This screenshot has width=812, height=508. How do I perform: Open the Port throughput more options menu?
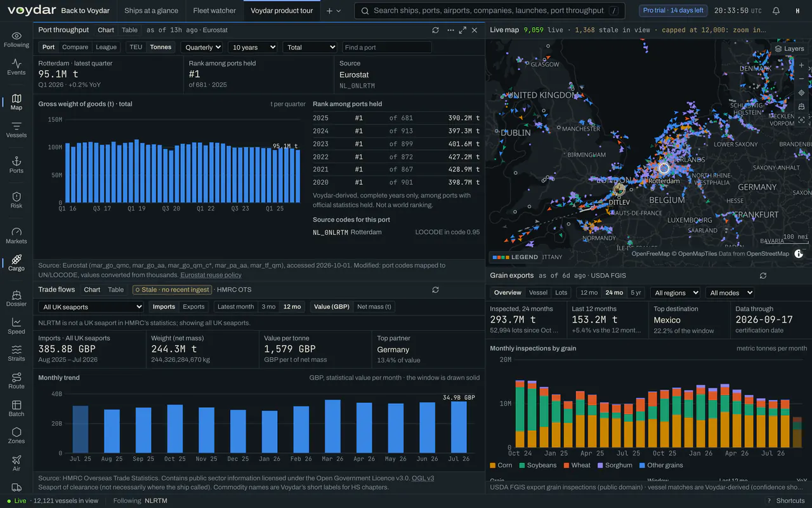(450, 30)
